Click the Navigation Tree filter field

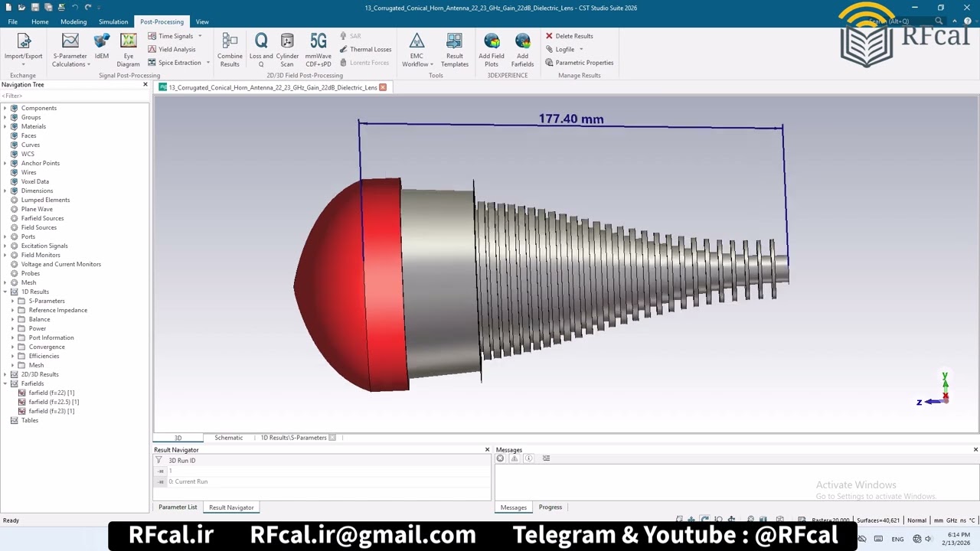point(74,96)
